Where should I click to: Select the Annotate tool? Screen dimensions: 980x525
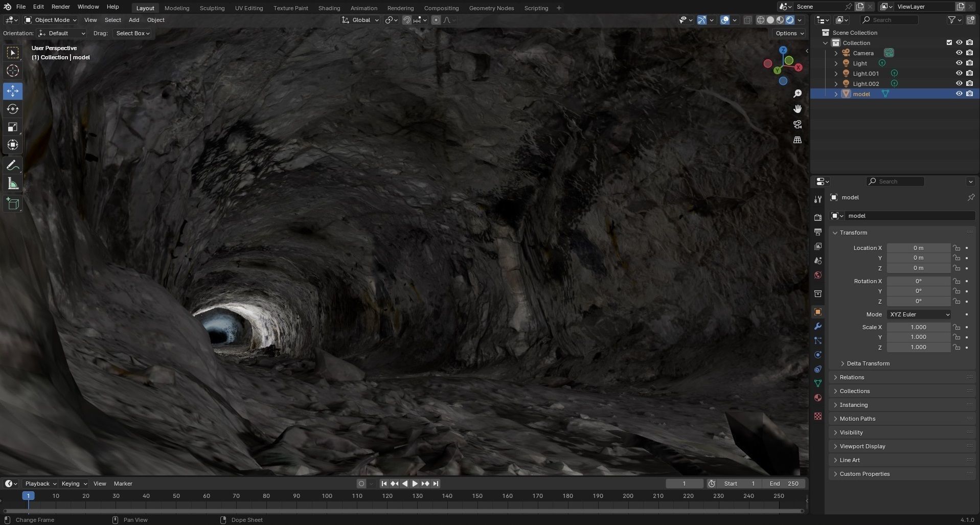coord(13,165)
